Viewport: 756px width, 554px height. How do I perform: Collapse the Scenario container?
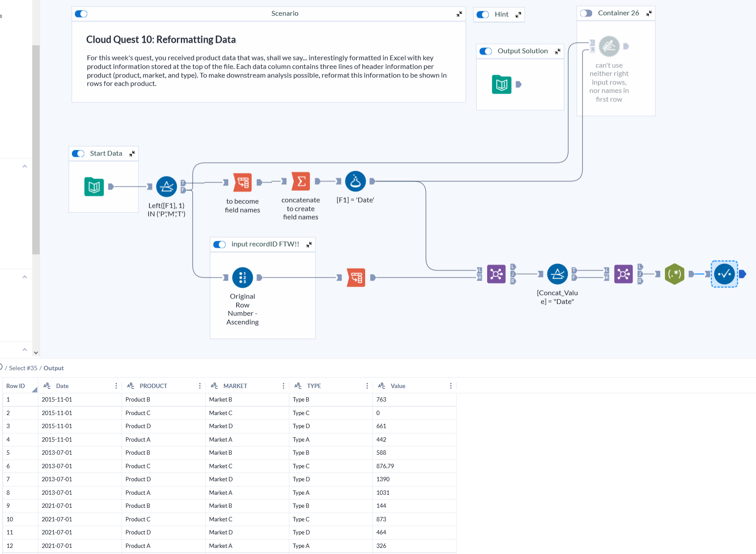(x=459, y=14)
